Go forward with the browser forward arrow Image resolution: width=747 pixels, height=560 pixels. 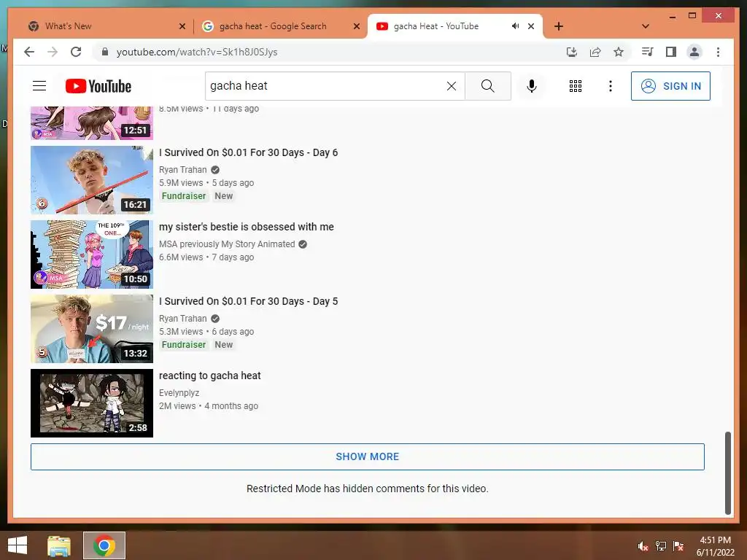tap(53, 52)
